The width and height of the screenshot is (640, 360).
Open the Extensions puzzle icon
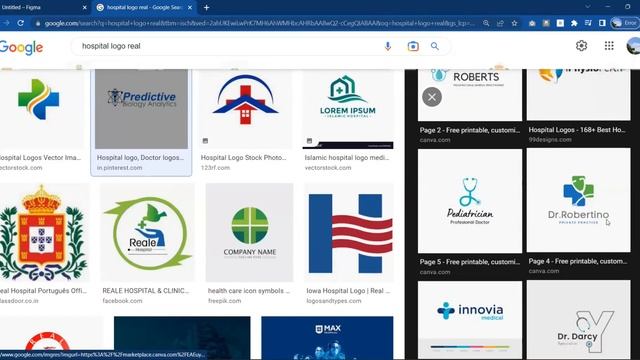[x=574, y=23]
